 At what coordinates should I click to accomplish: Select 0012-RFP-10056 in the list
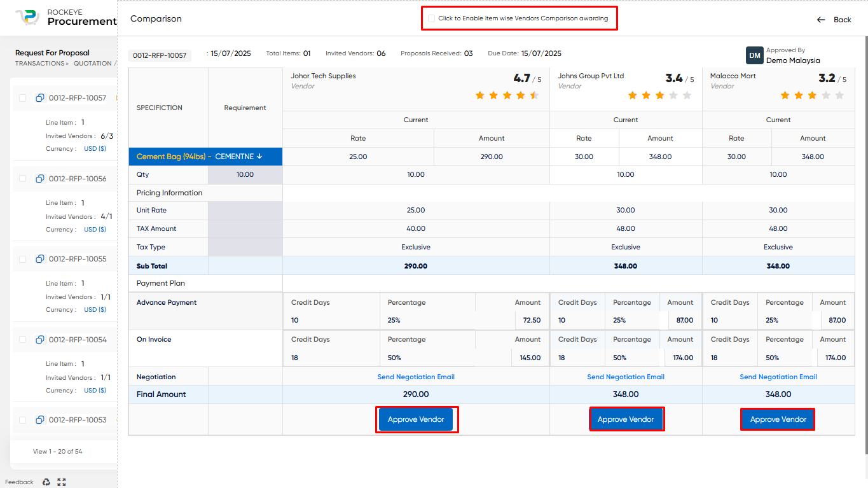click(x=78, y=179)
